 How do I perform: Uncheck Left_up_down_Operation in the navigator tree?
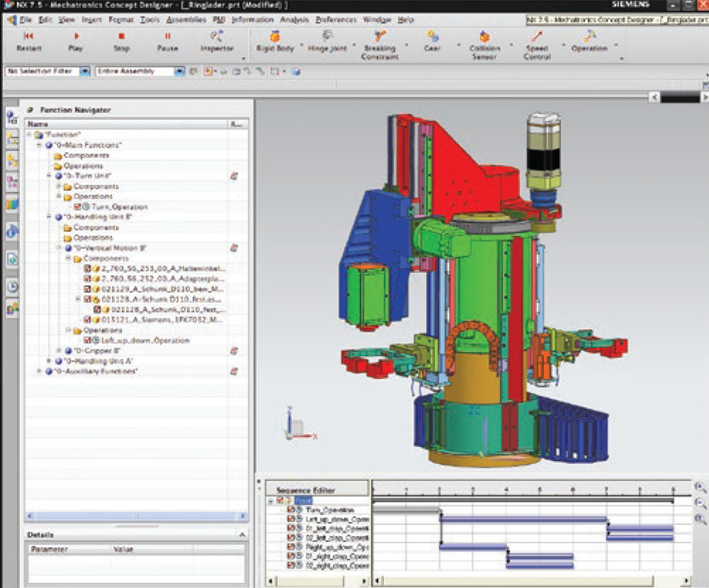87,340
